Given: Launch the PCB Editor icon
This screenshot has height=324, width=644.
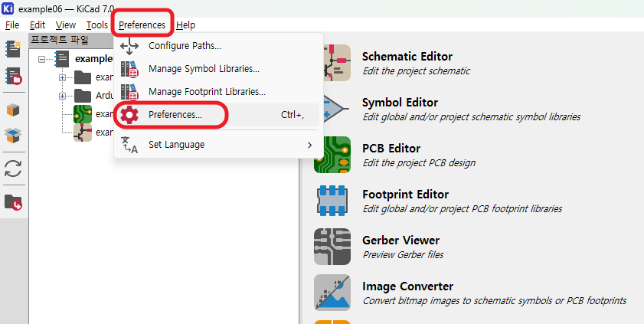Looking at the screenshot, I should 332,155.
